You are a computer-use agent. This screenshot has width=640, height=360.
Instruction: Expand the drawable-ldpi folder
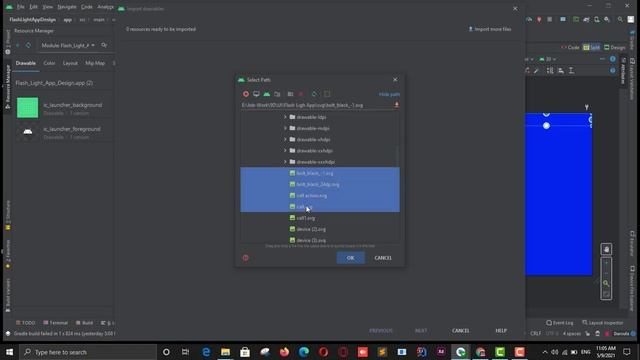[285, 117]
